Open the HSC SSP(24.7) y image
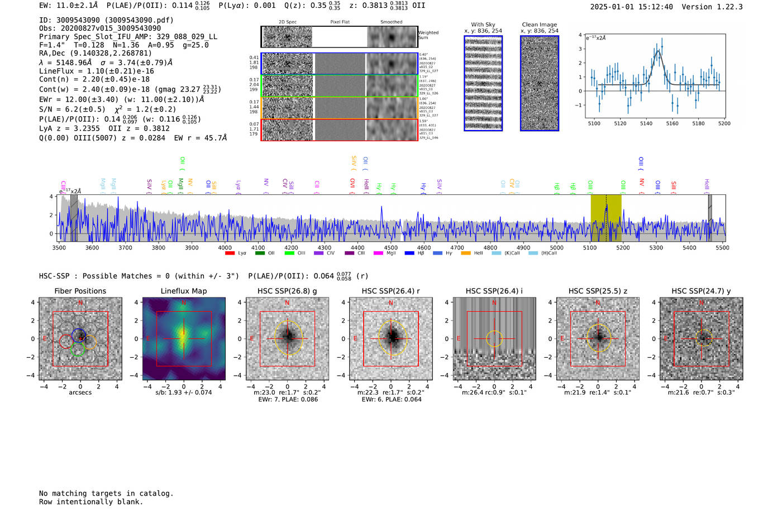This screenshot has width=782, height=532. pyautogui.click(x=702, y=339)
